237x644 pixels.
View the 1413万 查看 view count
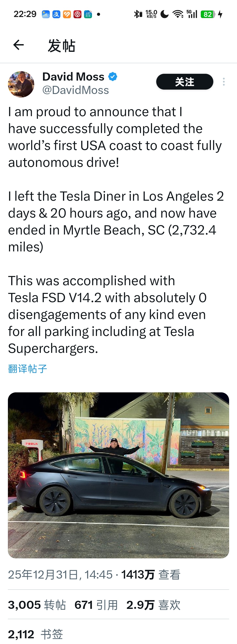pyautogui.click(x=151, y=574)
